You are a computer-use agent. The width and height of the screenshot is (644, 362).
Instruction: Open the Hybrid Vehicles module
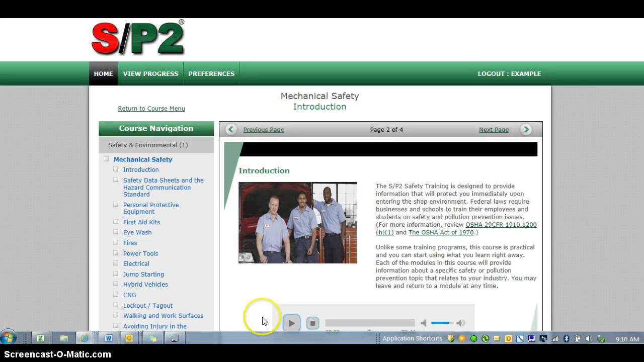click(x=145, y=284)
